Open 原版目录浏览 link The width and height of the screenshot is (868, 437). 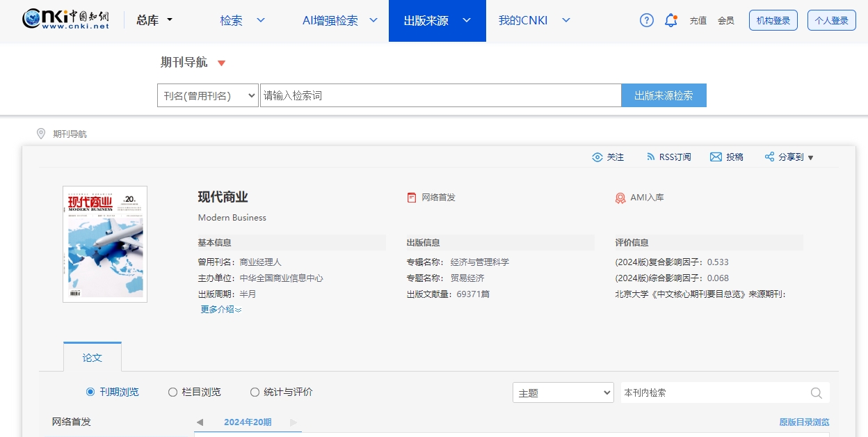pyautogui.click(x=804, y=422)
